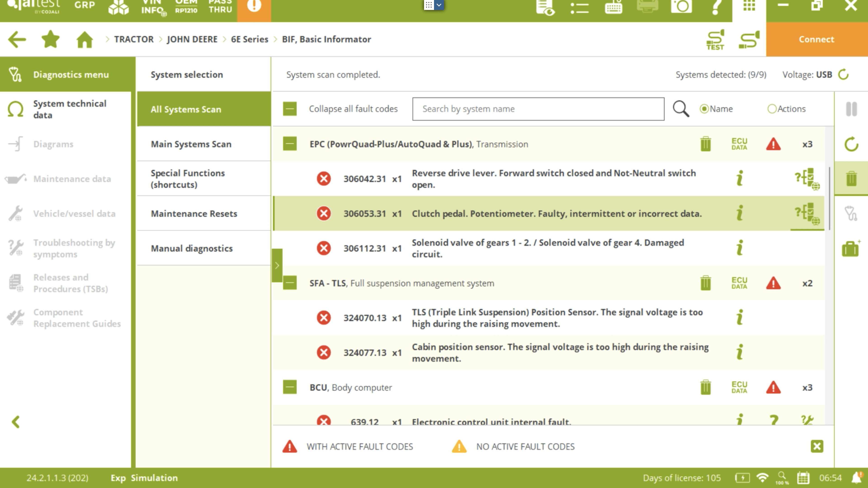Collapse the EPC Transmission fault list

[x=290, y=144]
